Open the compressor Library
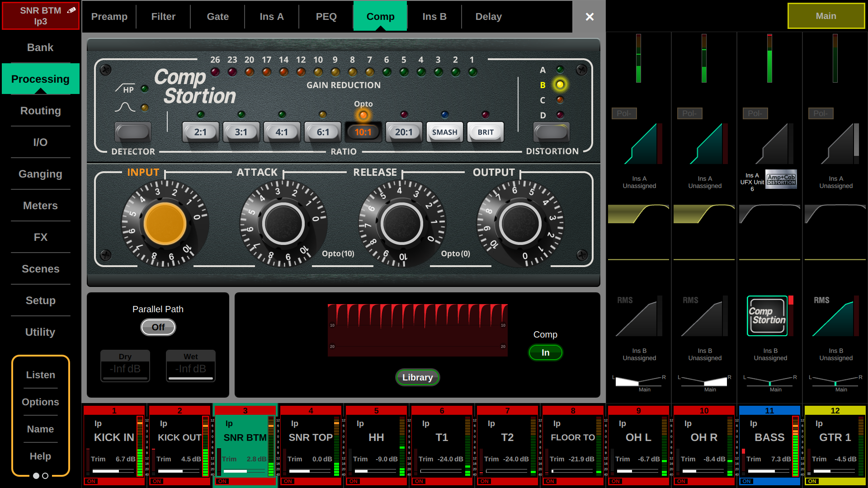The width and height of the screenshot is (868, 488). (417, 377)
